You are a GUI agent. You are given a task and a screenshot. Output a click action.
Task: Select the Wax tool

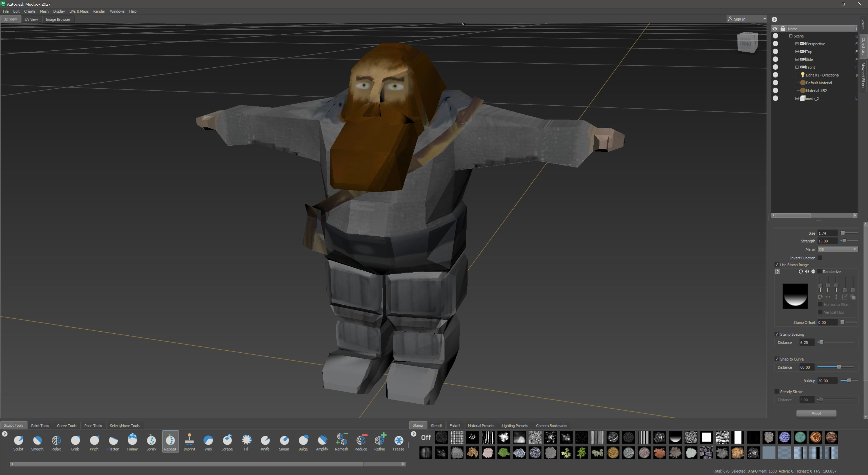click(208, 442)
